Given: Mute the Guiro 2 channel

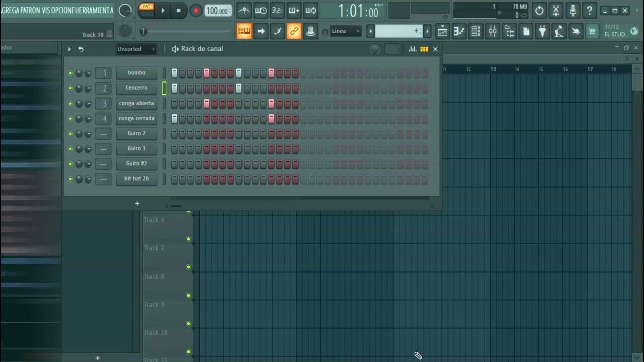Looking at the screenshot, I should pyautogui.click(x=70, y=134).
